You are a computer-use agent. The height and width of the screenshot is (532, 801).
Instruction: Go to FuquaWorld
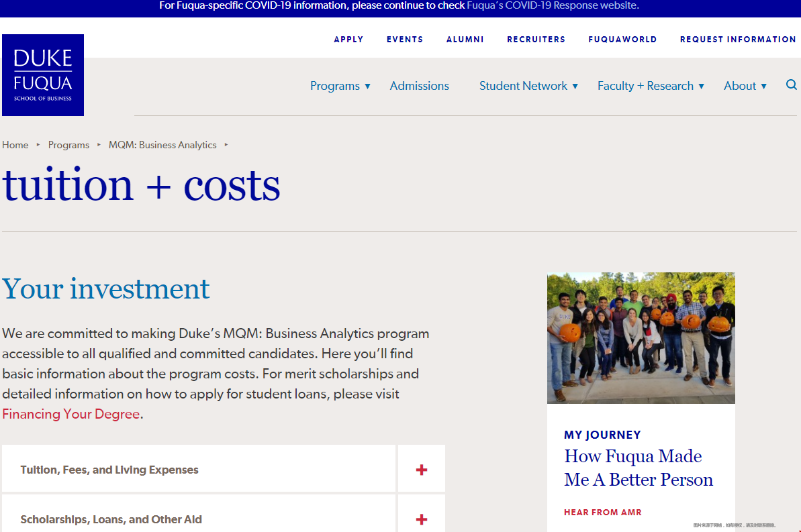(x=622, y=40)
